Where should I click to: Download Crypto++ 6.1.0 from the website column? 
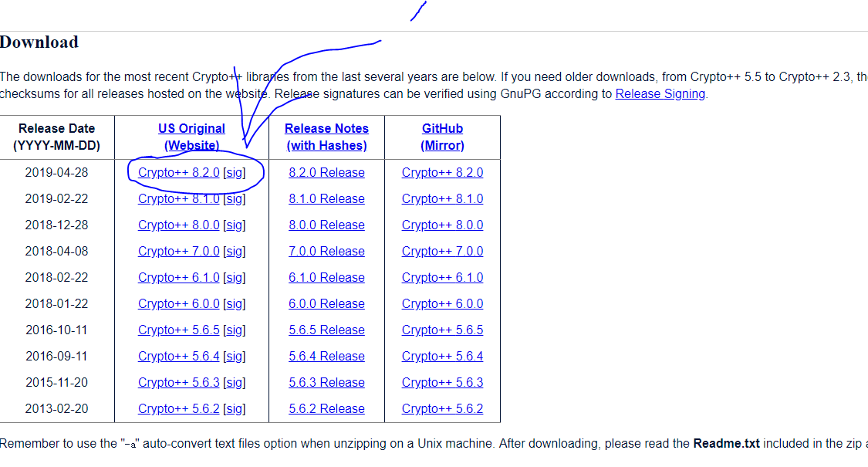pyautogui.click(x=179, y=277)
